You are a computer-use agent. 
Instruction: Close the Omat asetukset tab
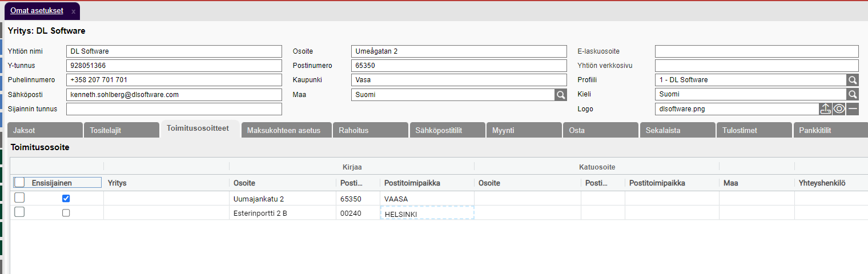[x=73, y=11]
